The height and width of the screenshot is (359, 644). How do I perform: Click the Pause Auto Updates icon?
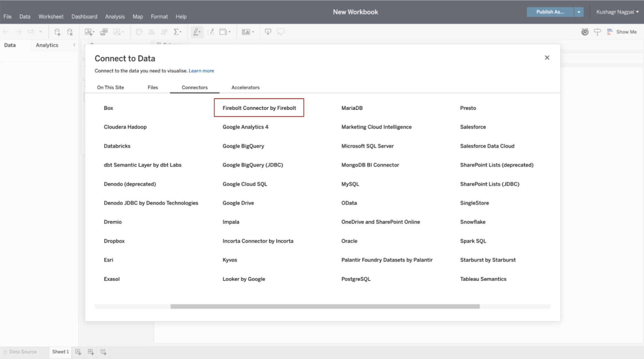point(70,32)
